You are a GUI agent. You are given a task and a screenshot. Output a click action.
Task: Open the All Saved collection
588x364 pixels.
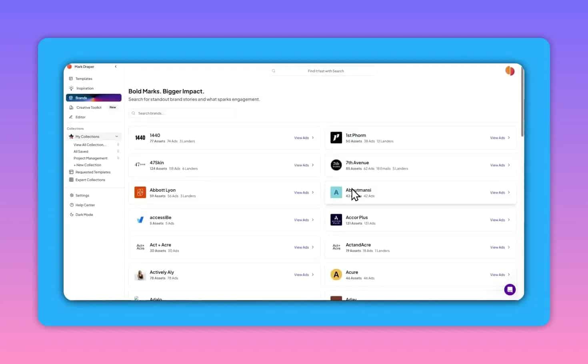coord(81,152)
